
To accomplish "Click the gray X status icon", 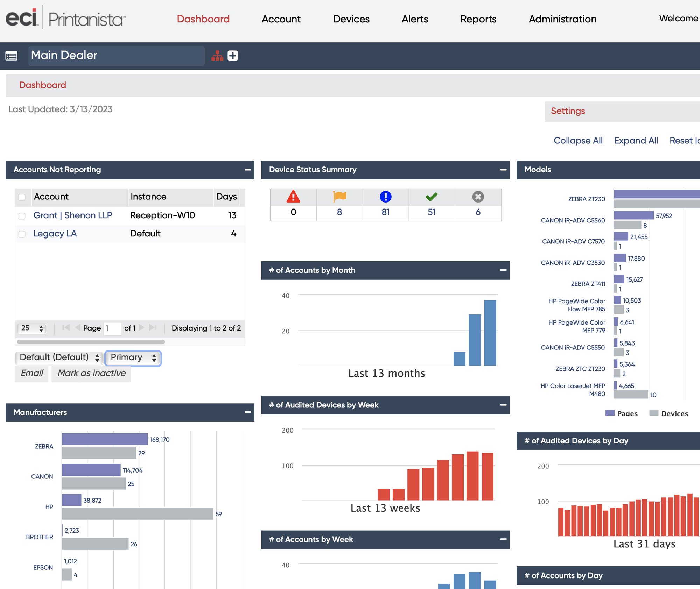I will coord(478,197).
